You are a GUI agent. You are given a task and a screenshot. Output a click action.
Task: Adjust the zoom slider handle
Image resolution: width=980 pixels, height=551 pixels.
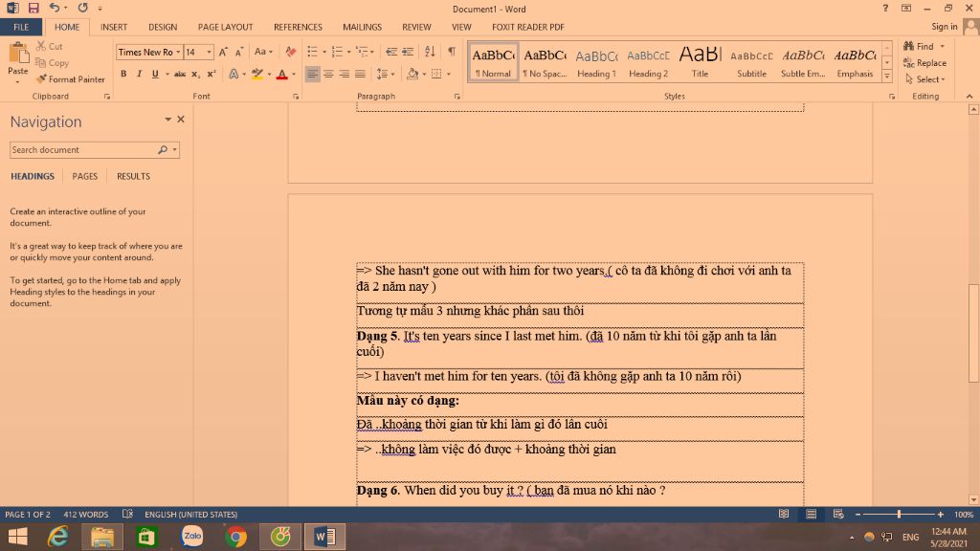(x=899, y=514)
